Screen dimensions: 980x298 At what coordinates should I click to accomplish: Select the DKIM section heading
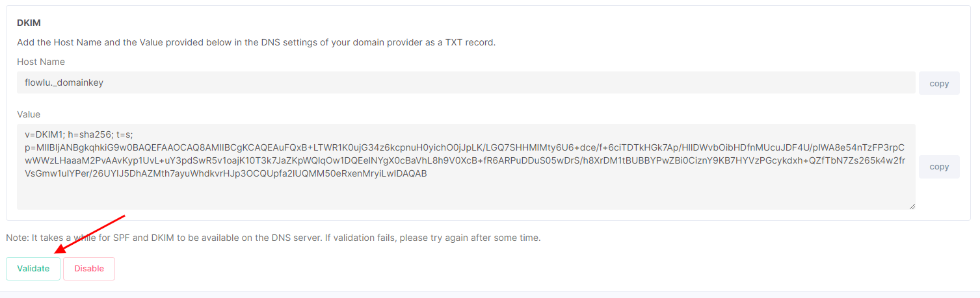click(29, 23)
